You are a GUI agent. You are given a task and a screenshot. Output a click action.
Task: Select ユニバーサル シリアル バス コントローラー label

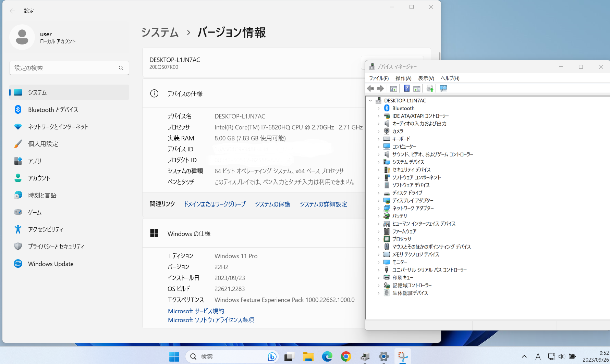430,270
